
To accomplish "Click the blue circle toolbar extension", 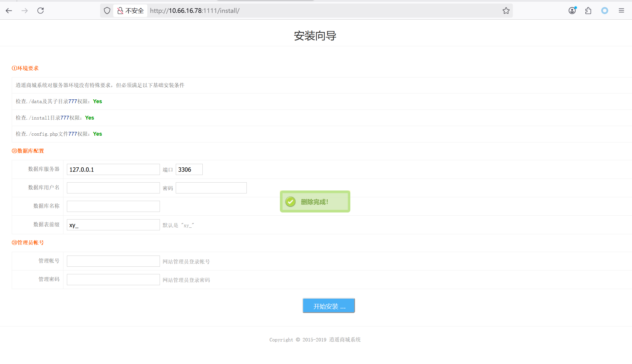I will click(x=604, y=11).
